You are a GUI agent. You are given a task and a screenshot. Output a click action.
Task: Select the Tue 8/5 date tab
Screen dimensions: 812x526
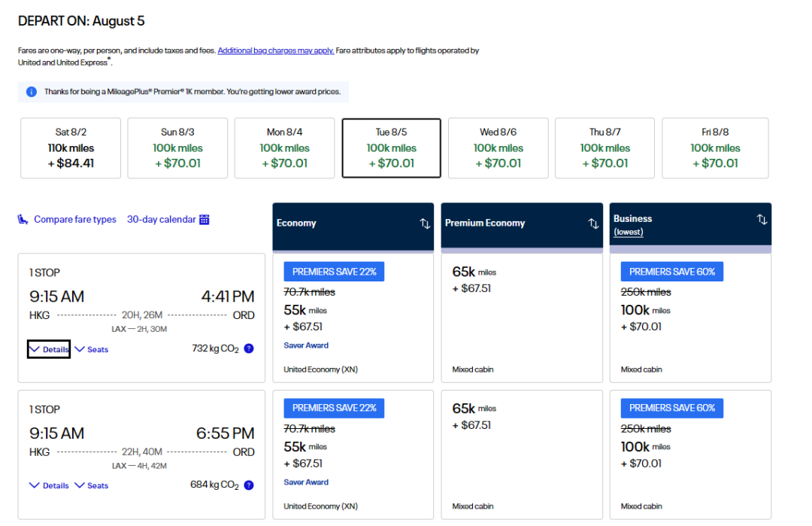(392, 147)
